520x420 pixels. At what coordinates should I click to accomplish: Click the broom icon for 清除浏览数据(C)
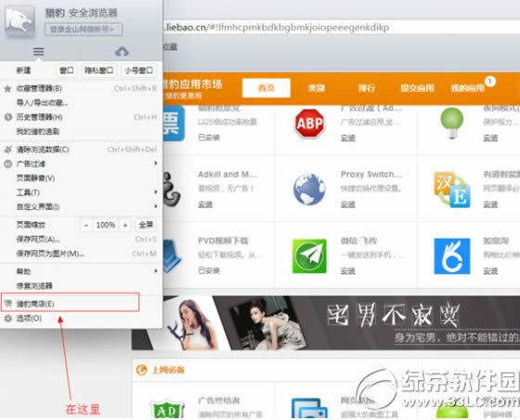[8, 150]
